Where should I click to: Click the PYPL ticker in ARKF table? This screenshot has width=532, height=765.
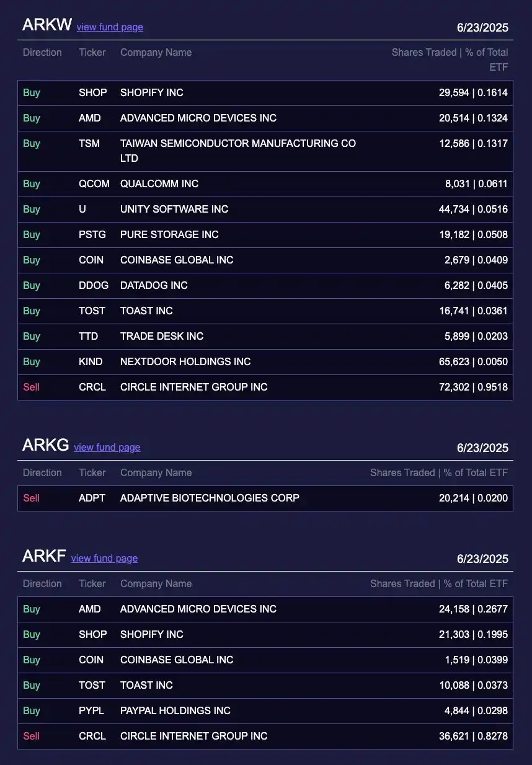(92, 711)
